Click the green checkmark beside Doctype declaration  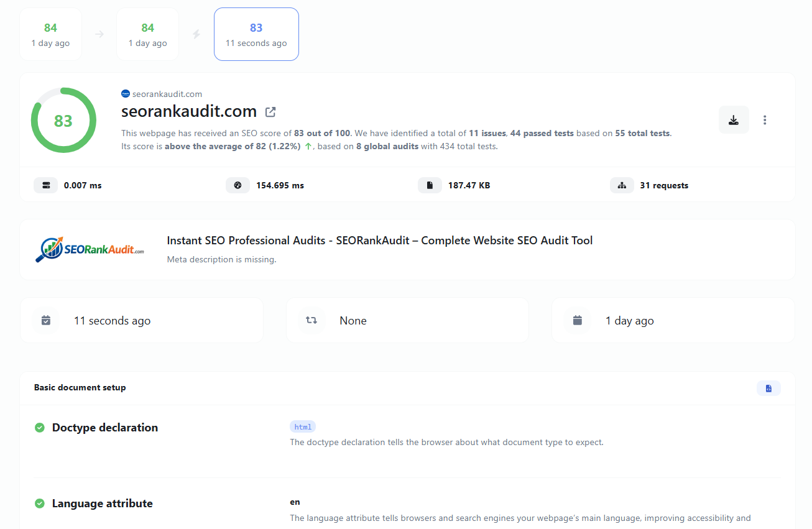39,427
